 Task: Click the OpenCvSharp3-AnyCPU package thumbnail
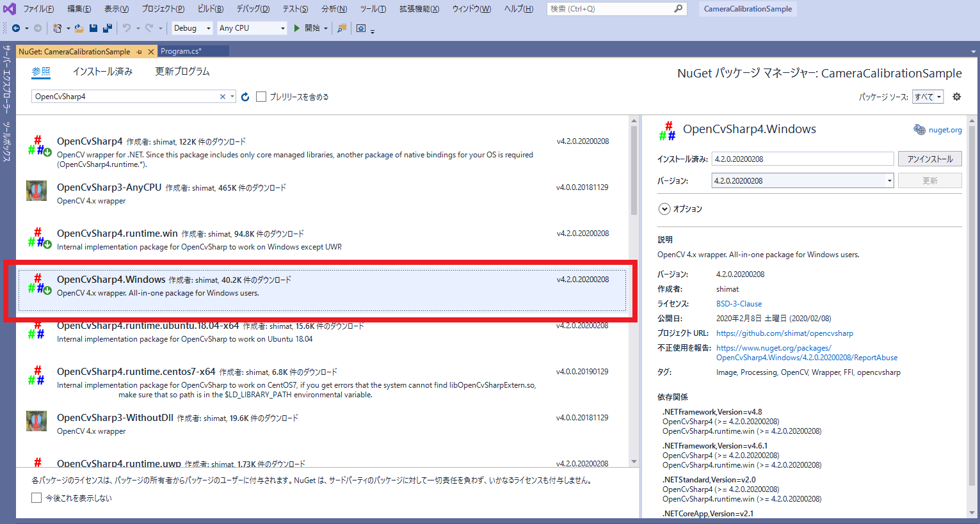pyautogui.click(x=36, y=191)
